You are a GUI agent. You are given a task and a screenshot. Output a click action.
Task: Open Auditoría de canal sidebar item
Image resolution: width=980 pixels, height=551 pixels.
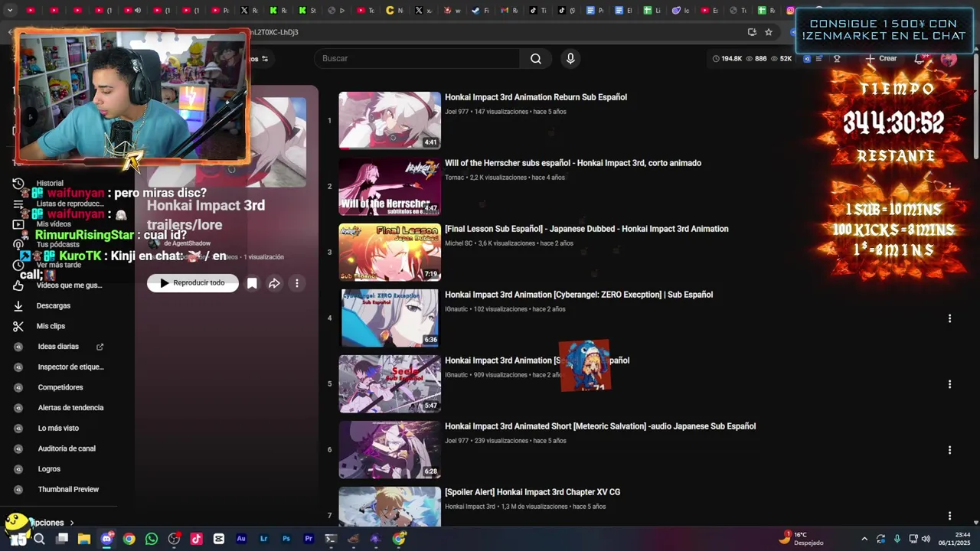tap(67, 448)
